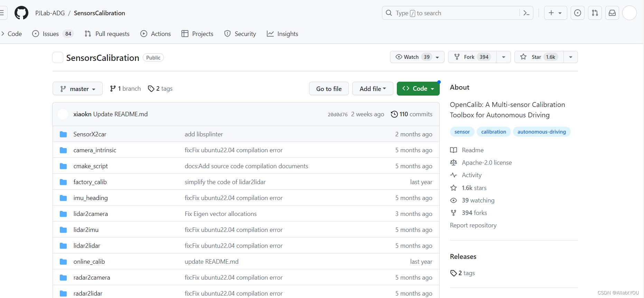Viewport: 644px width, 298px height.
Task: Open the calibration topic tag
Action: coord(494,132)
